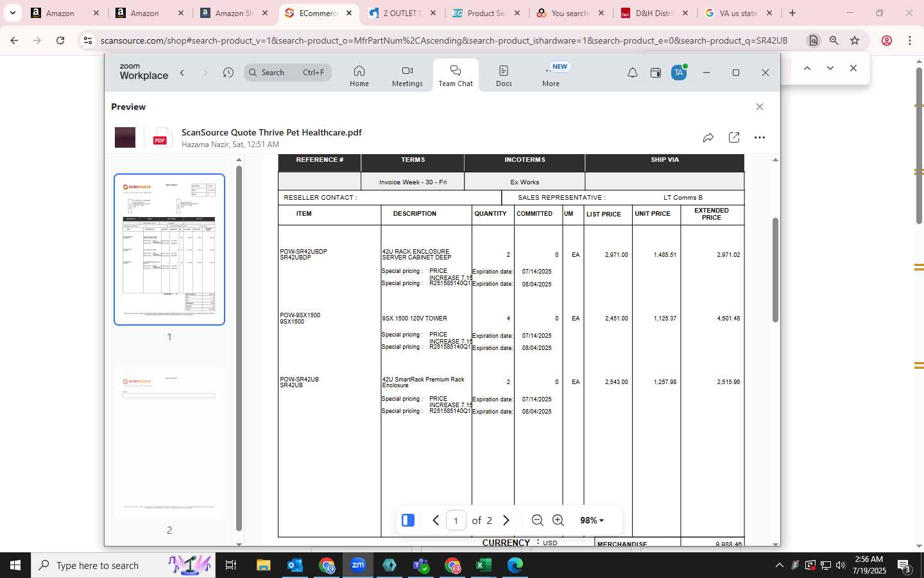Click Zoom Search box
This screenshot has width=924, height=578.
click(x=288, y=73)
